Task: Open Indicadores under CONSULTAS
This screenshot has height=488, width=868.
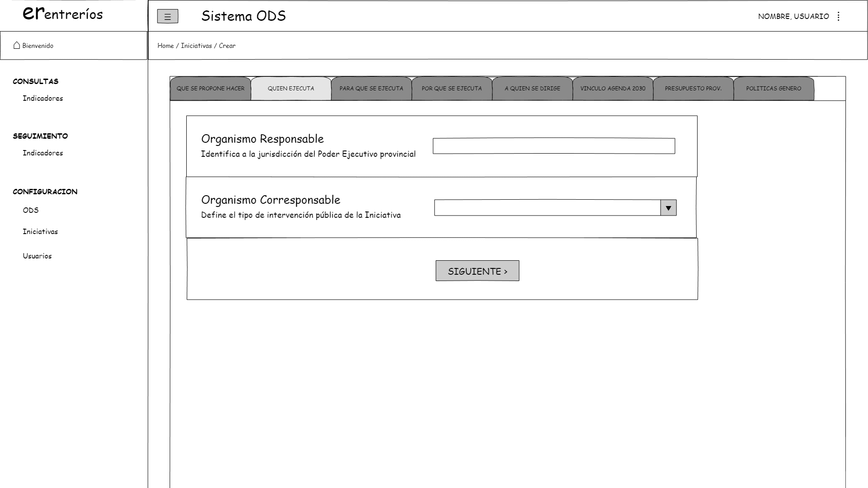Action: click(x=43, y=99)
